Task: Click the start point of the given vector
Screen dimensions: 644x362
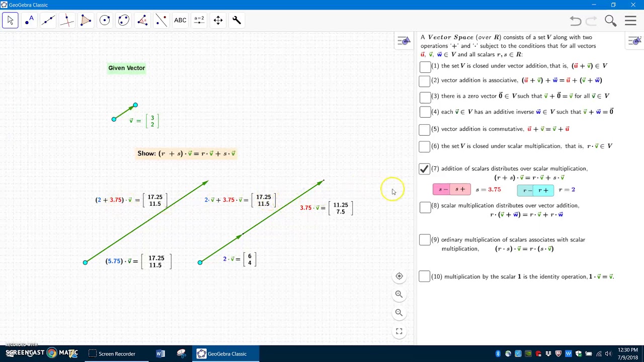Action: point(114,119)
